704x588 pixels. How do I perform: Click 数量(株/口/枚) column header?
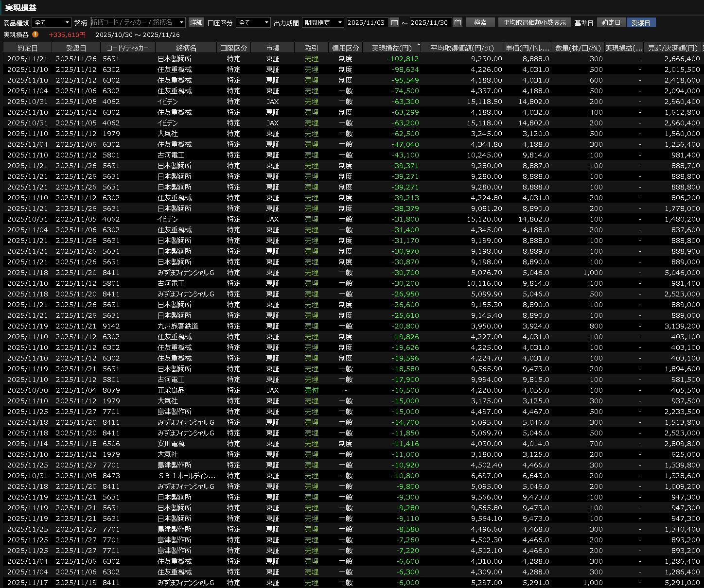click(x=578, y=48)
